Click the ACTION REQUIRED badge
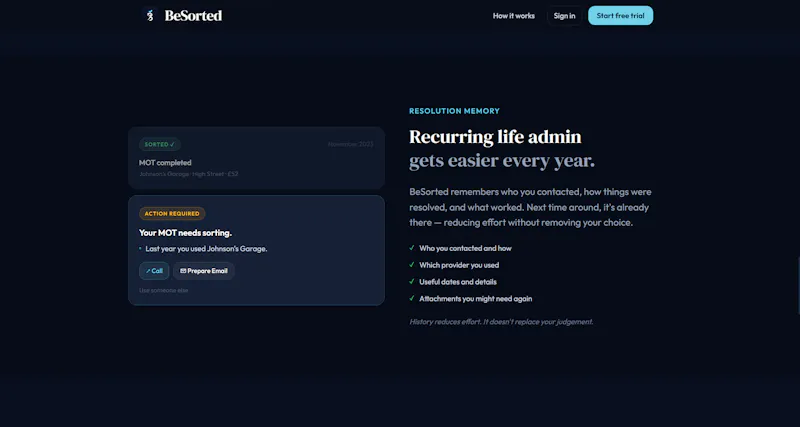800x427 pixels. 172,214
